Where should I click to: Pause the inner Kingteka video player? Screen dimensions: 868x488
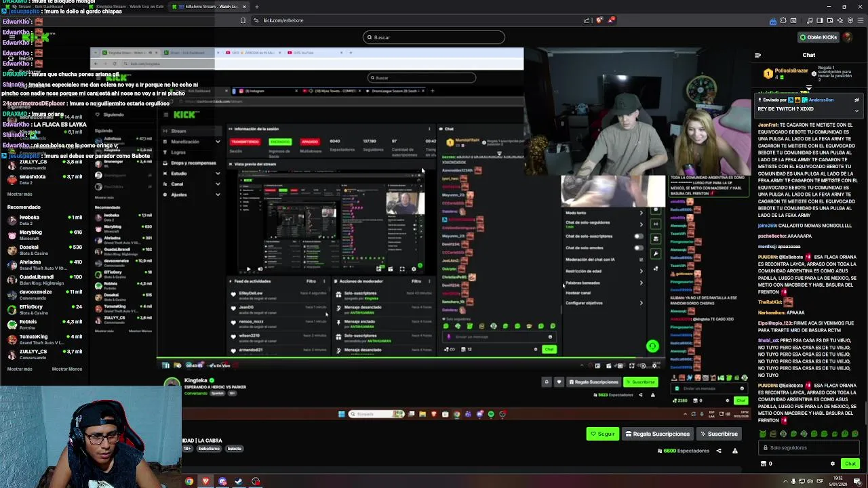pos(165,365)
